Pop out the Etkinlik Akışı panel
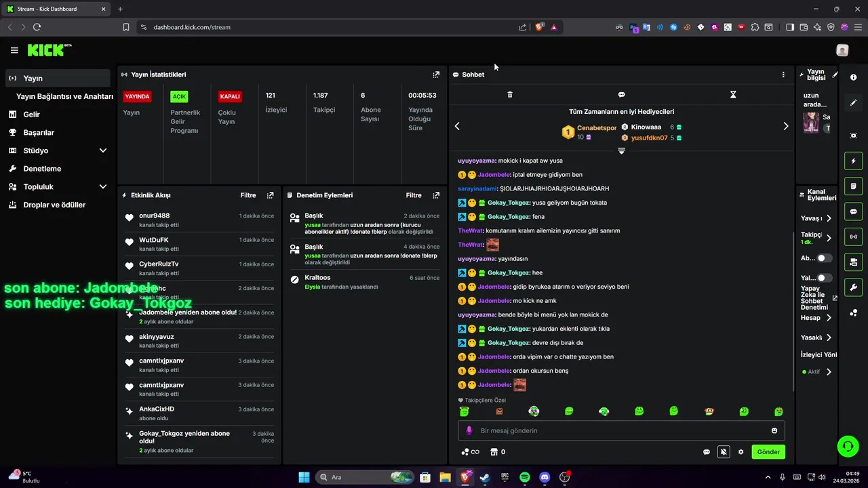Viewport: 868px width, 488px height. point(270,195)
